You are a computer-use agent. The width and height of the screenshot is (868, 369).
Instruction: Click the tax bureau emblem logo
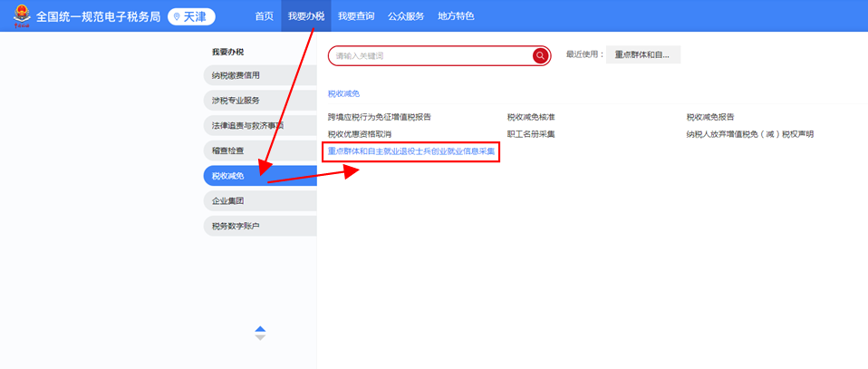[22, 16]
